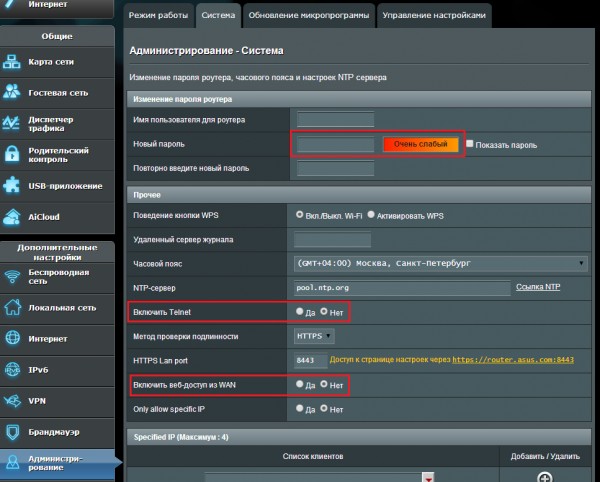Open Беспроводная сеть settings icon
The width and height of the screenshot is (600, 482).
[x=12, y=277]
